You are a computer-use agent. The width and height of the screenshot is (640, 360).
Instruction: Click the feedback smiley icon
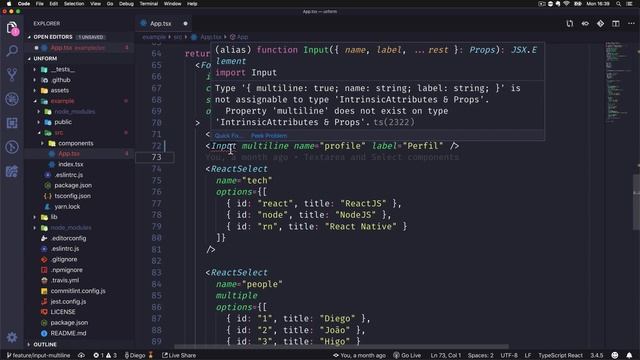click(x=615, y=356)
